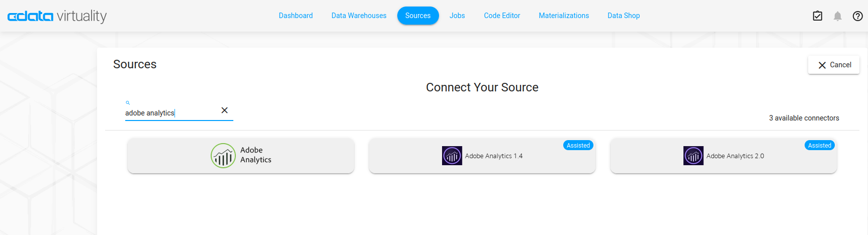Choose the Adobe Analytics 1.4 connector icon

(x=452, y=156)
